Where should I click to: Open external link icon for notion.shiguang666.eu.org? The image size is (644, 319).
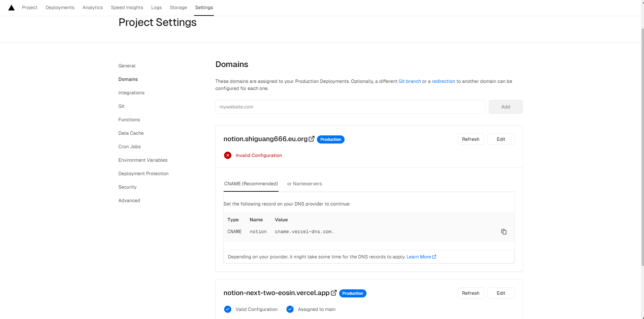coord(312,139)
